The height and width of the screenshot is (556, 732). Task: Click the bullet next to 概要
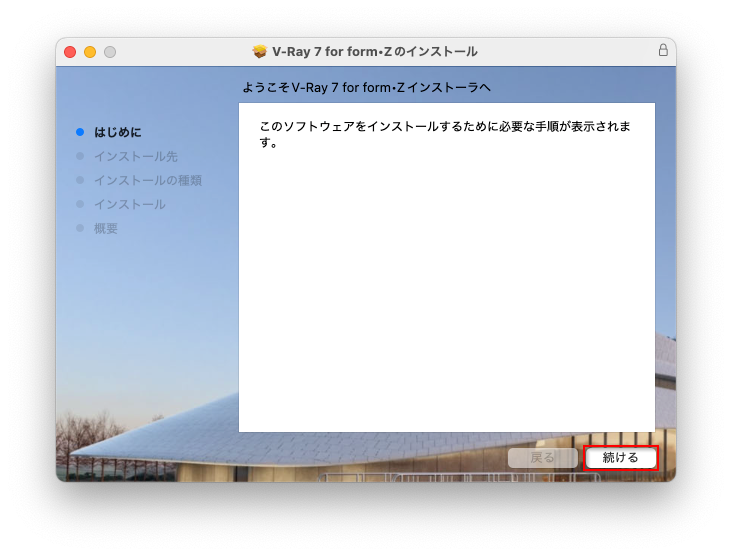click(x=80, y=228)
